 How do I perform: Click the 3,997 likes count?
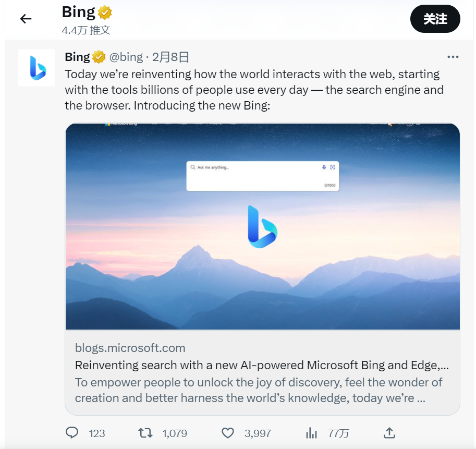[x=258, y=433]
